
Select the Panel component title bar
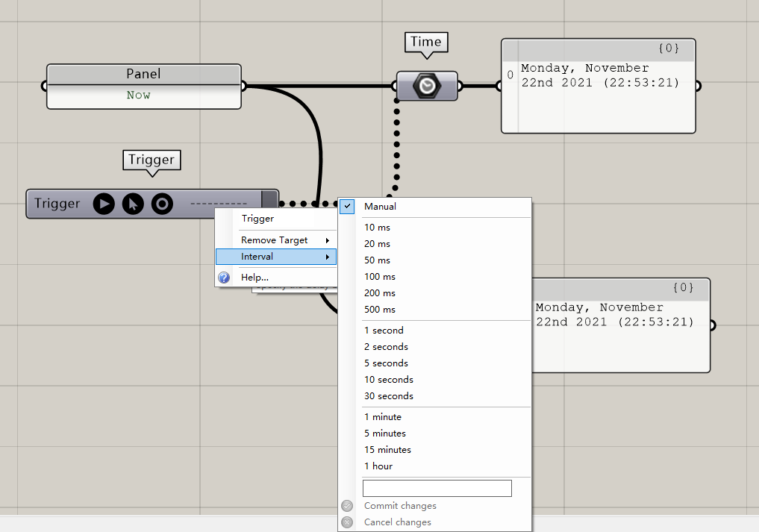pyautogui.click(x=144, y=74)
